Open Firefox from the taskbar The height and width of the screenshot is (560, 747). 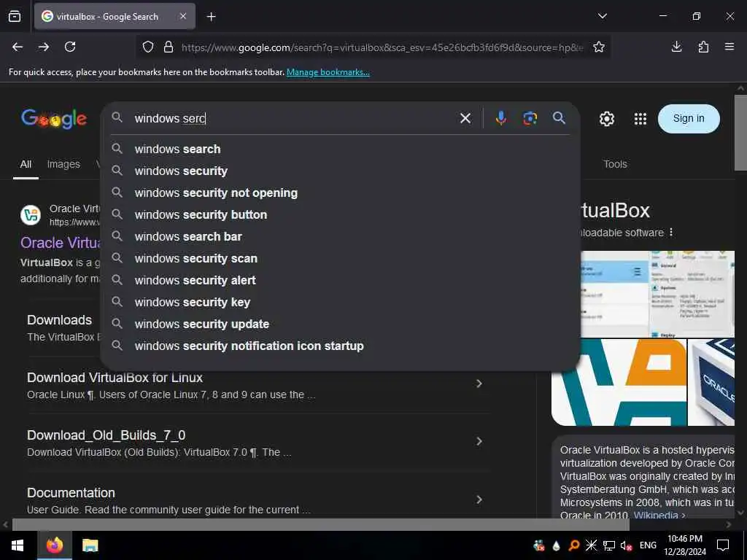[x=54, y=545]
